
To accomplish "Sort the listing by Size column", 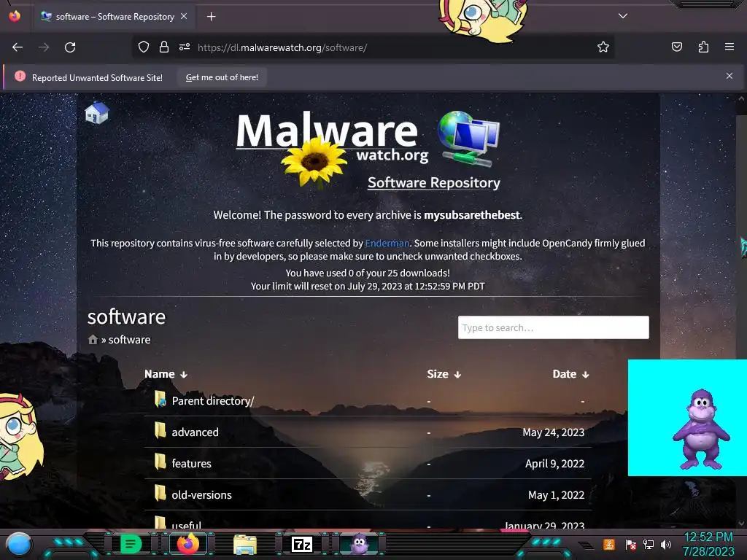I will point(444,374).
